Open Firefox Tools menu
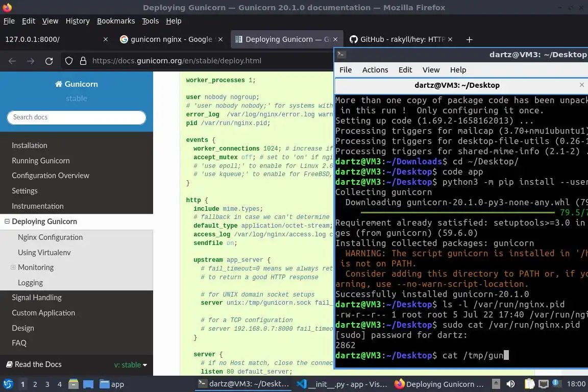This screenshot has height=392, width=588. tap(151, 21)
